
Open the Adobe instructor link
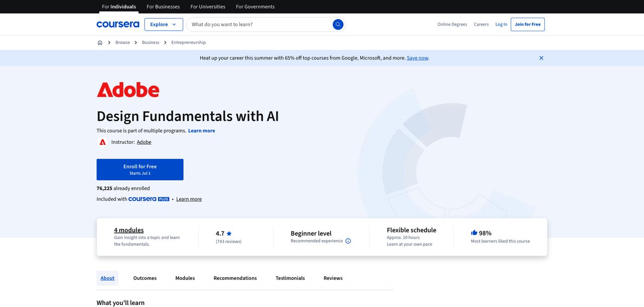(x=144, y=142)
